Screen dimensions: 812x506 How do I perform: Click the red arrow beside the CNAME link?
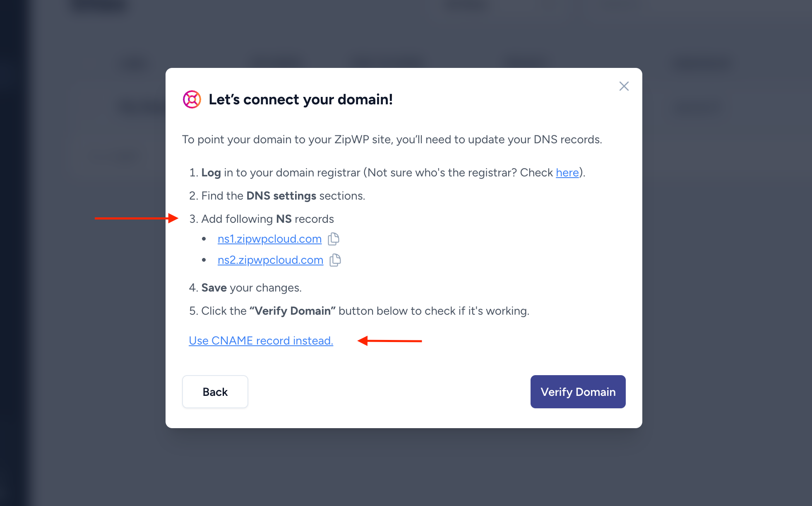389,341
